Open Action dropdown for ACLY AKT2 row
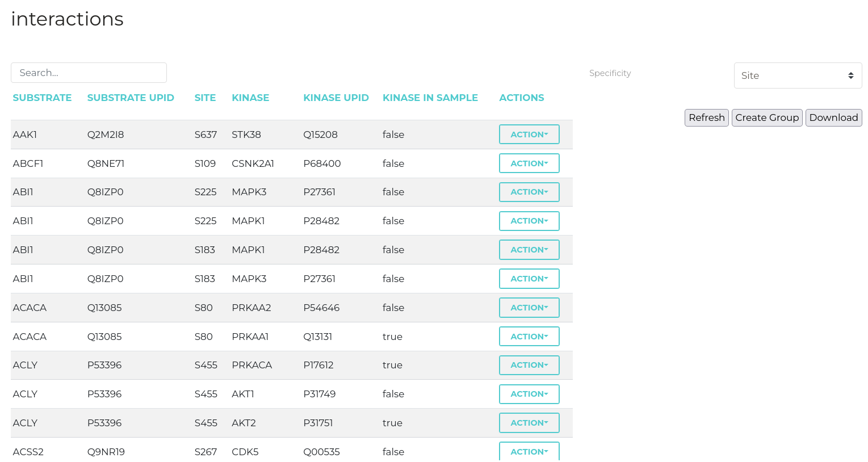Viewport: 868px width, 462px height. [529, 423]
